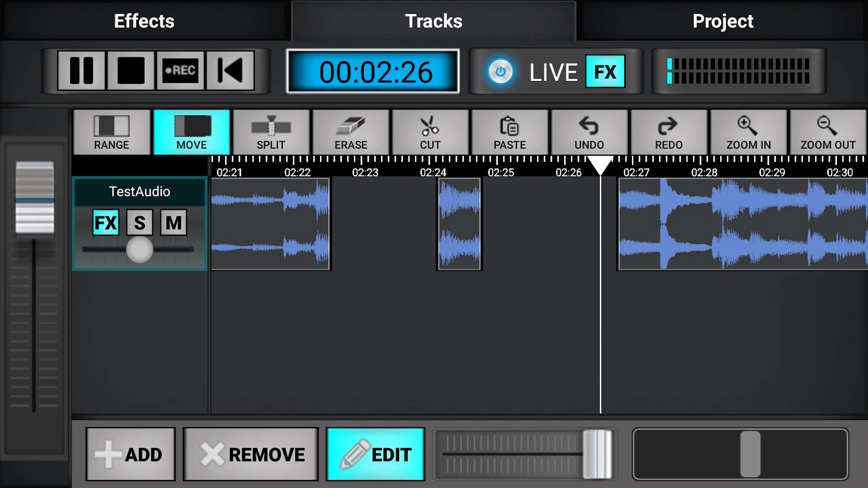Open the Project tab

[723, 21]
